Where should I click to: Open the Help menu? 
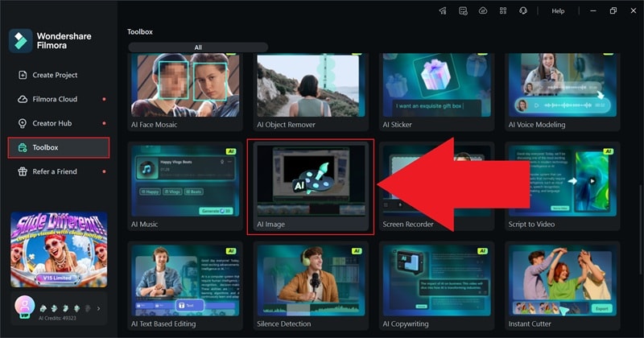(558, 11)
